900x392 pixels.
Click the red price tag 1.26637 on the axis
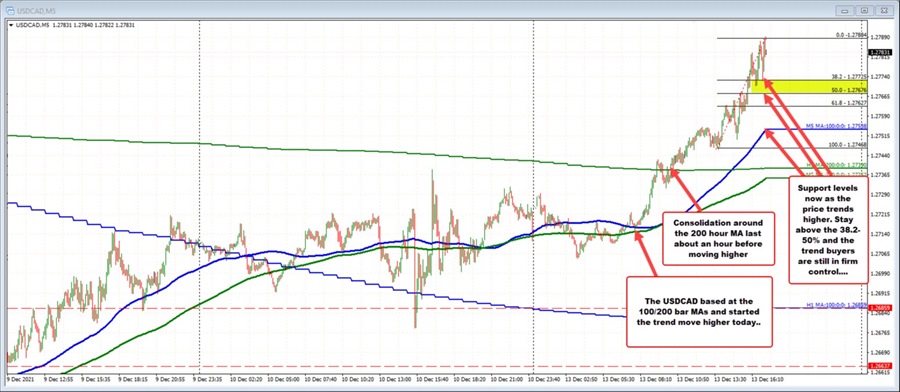(880, 366)
